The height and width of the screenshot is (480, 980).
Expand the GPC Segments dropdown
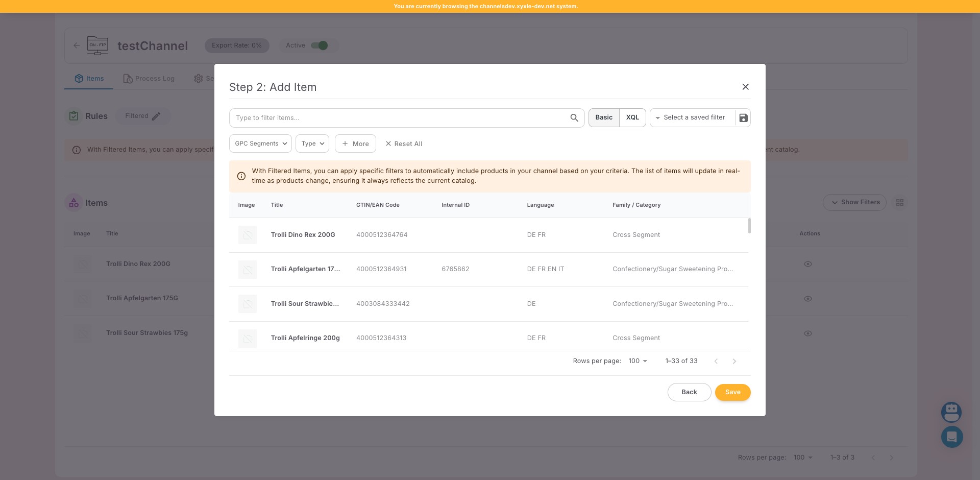pyautogui.click(x=260, y=143)
